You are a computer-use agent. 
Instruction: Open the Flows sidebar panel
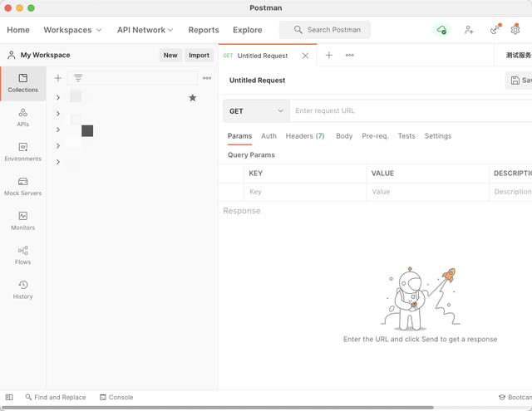pyautogui.click(x=22, y=254)
